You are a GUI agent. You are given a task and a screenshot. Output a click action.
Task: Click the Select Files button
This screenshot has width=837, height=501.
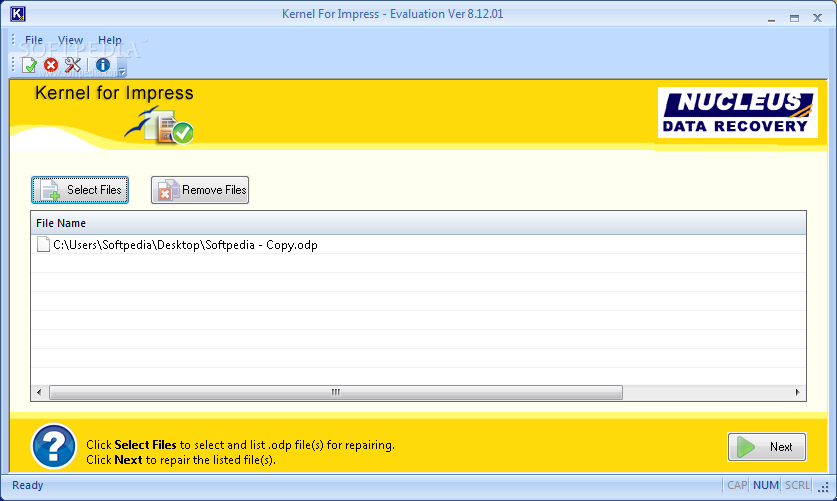tap(80, 190)
